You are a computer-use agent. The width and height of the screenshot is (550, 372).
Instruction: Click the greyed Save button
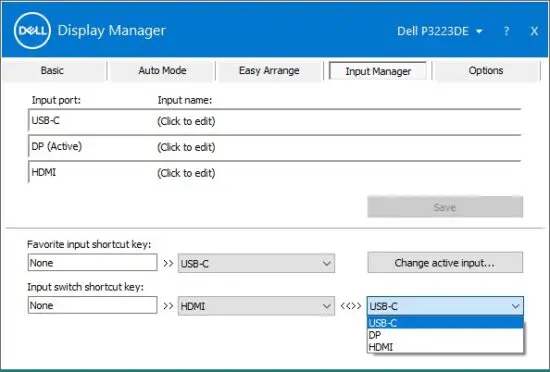[x=445, y=207]
